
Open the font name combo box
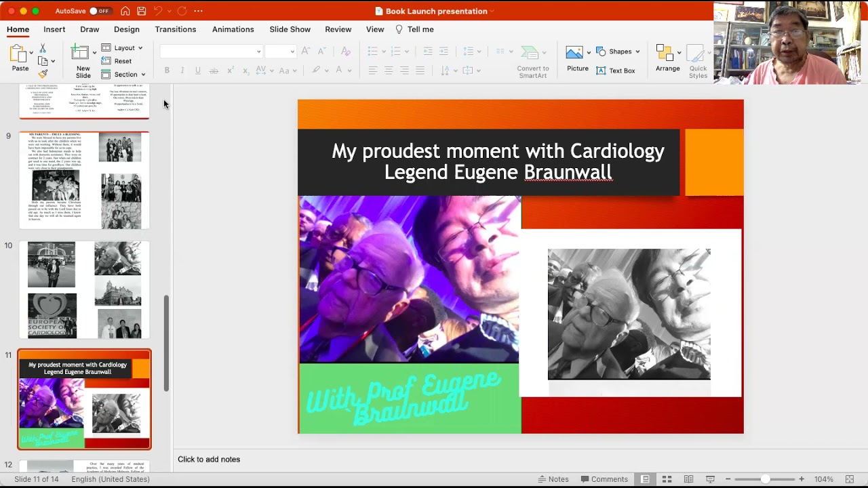pos(211,52)
